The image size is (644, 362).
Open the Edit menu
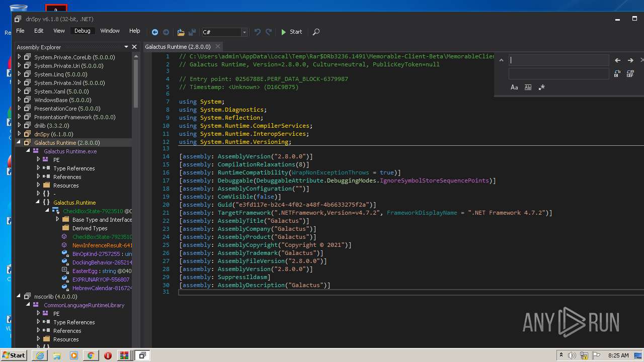tap(39, 31)
